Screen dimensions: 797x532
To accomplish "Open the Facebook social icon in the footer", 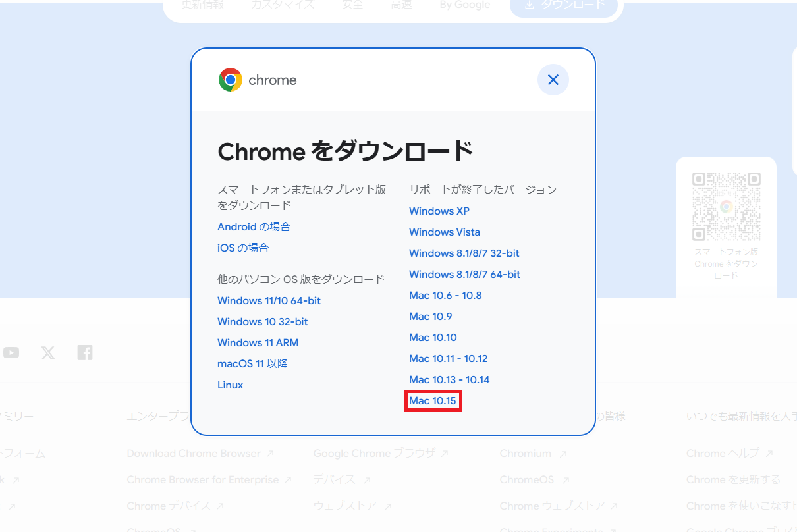I will coord(85,353).
